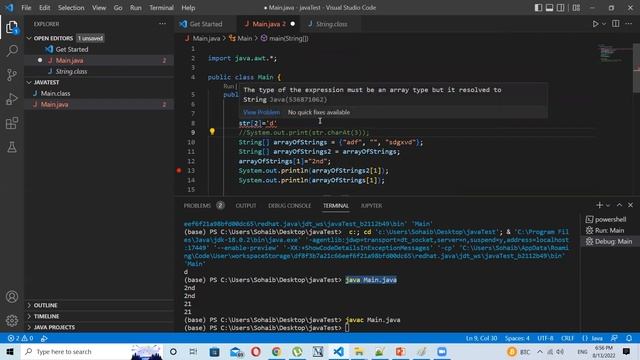This screenshot has height=360, width=640.
Task: Open run options dropdown beside play button
Action: [x=604, y=24]
